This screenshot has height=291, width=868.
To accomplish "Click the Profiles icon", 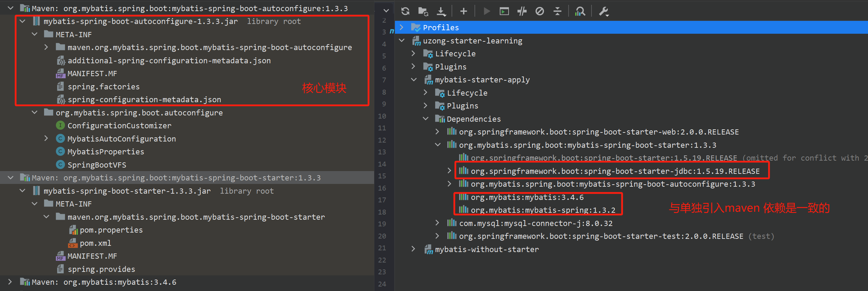I will click(x=416, y=27).
